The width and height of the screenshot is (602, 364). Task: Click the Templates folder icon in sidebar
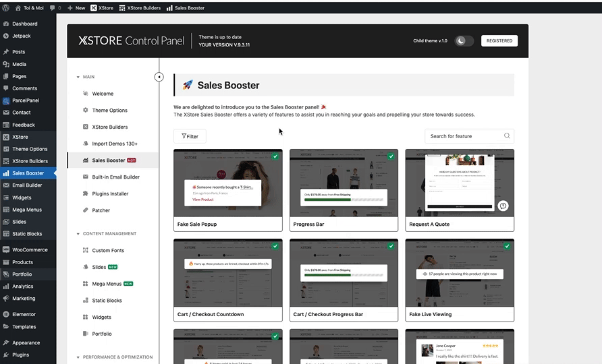6,327
